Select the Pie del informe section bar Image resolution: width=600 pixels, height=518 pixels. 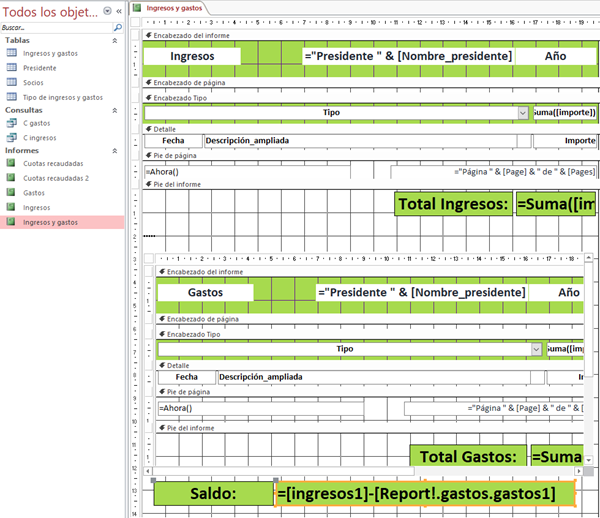point(371,184)
